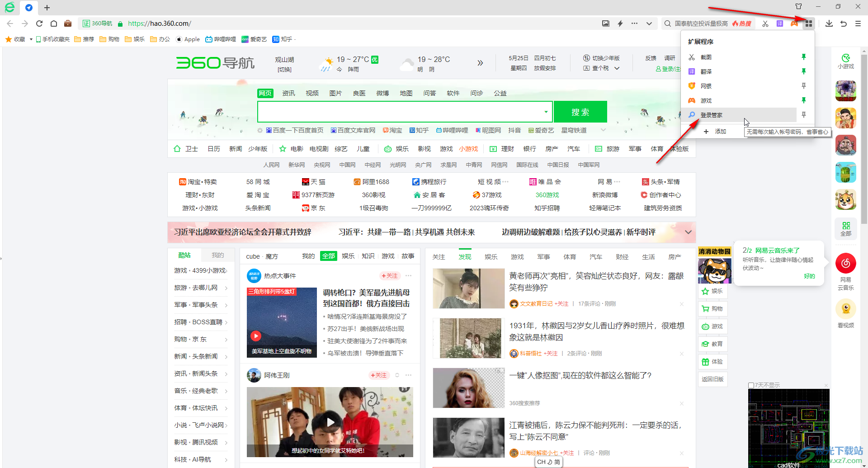Expand 旅游 · 去哪儿网 arrow
The image size is (868, 468).
[226, 288]
